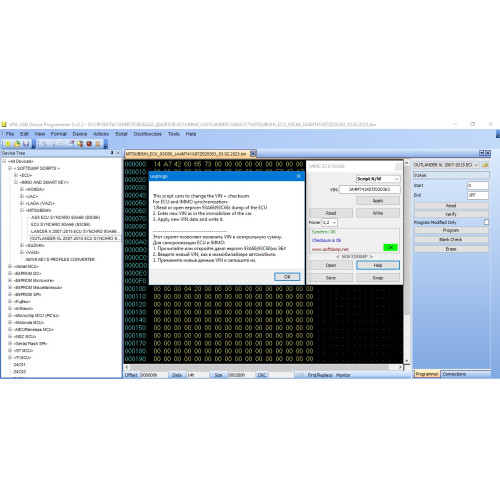Close the programmer side panel

click(488, 153)
